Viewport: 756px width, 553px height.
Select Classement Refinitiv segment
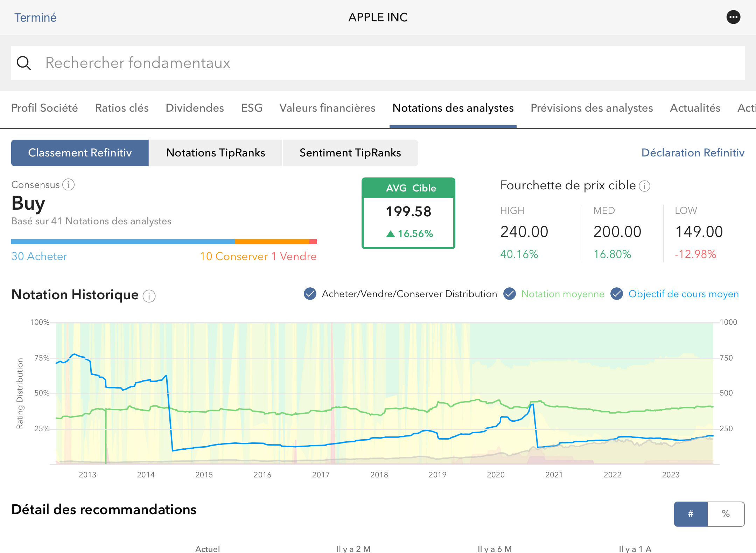coord(80,153)
